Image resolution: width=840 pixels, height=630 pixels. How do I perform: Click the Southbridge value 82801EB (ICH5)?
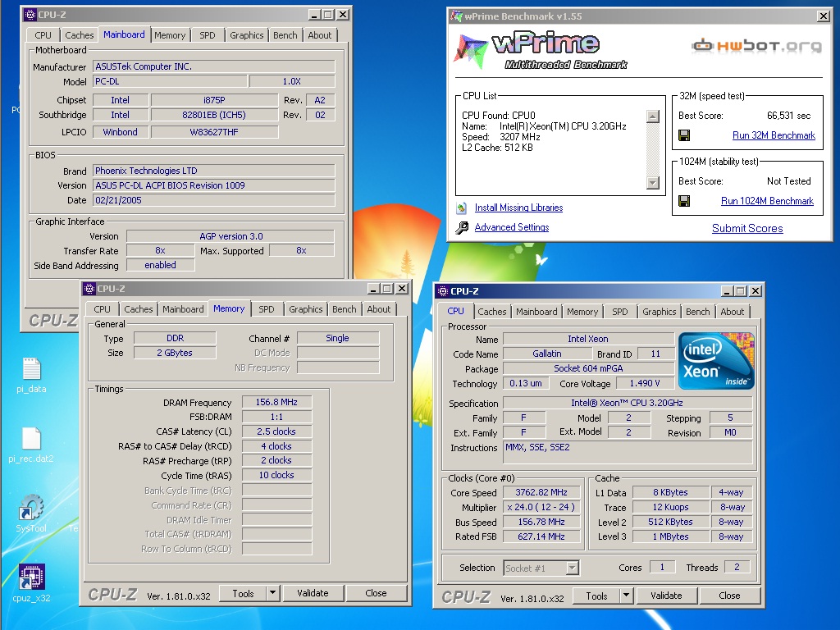tap(214, 115)
